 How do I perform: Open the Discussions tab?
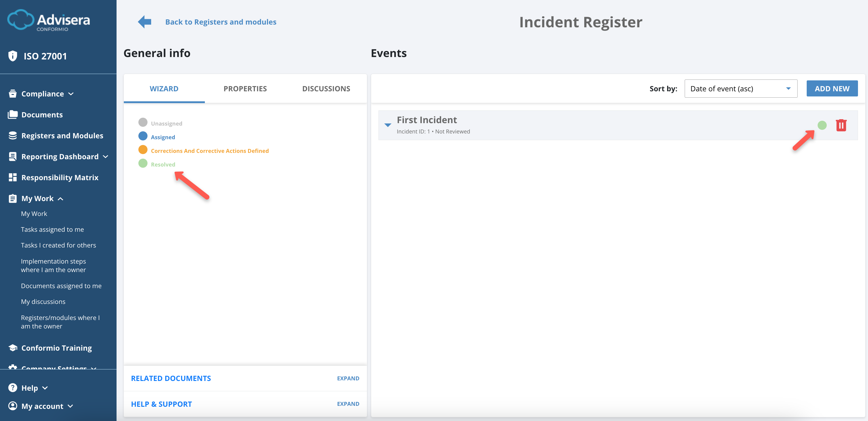coord(326,88)
